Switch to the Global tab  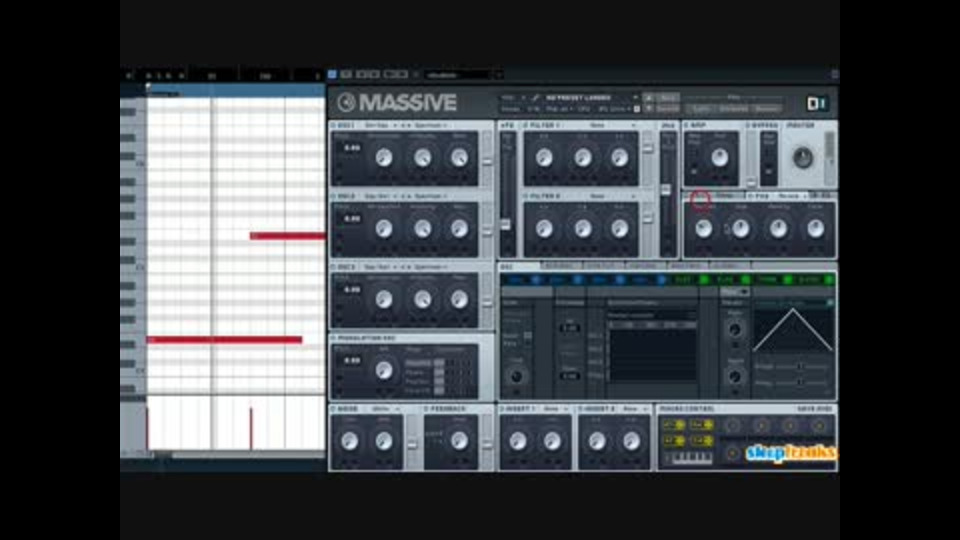click(x=729, y=266)
